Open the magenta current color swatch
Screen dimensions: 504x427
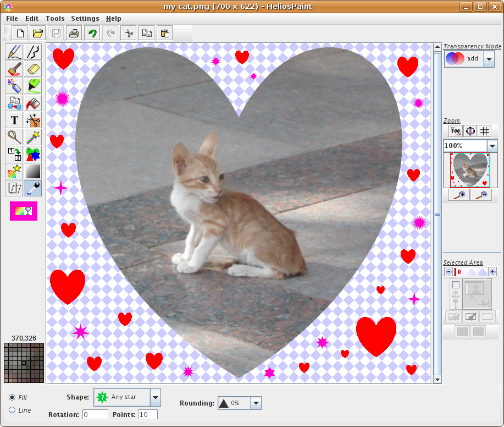(x=24, y=211)
